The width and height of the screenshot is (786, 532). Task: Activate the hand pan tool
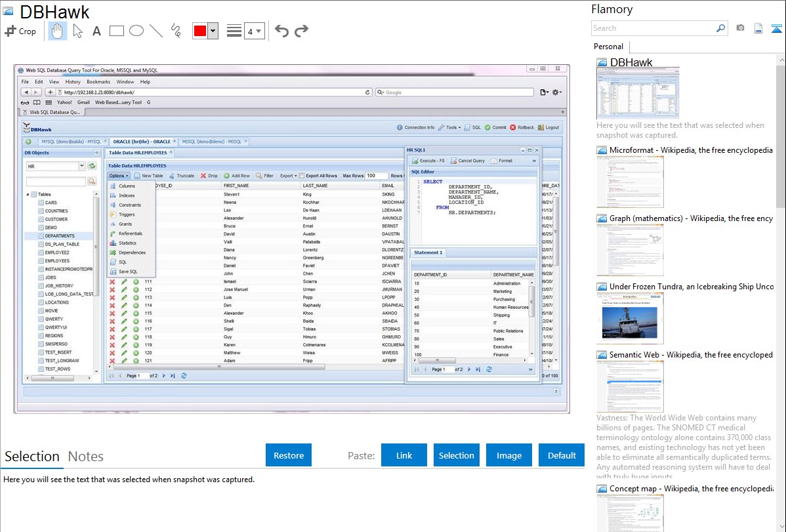click(57, 31)
